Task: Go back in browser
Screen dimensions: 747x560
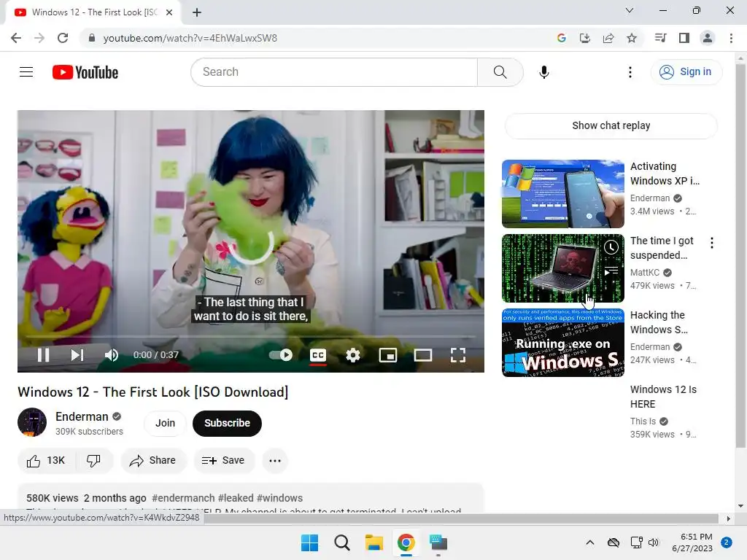Action: (x=16, y=38)
